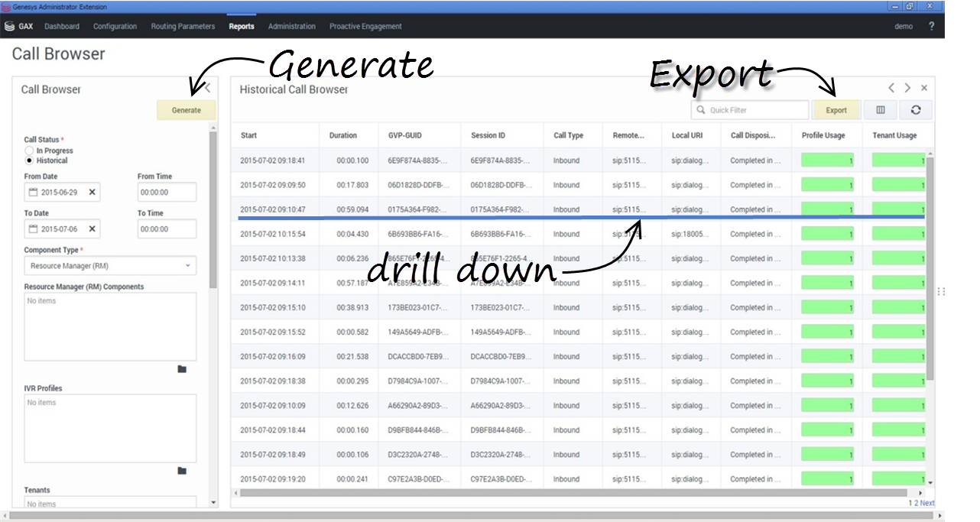
Task: Clear the From Date value with X
Action: tap(92, 192)
